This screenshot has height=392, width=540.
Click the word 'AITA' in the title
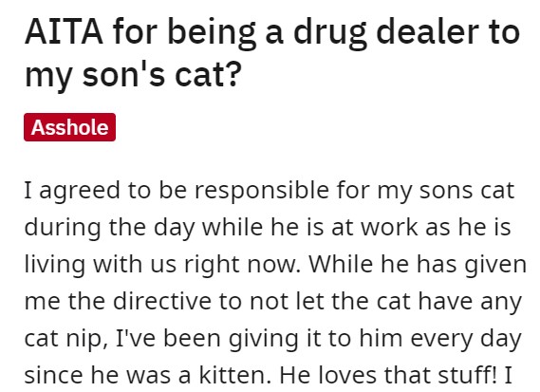point(64,32)
